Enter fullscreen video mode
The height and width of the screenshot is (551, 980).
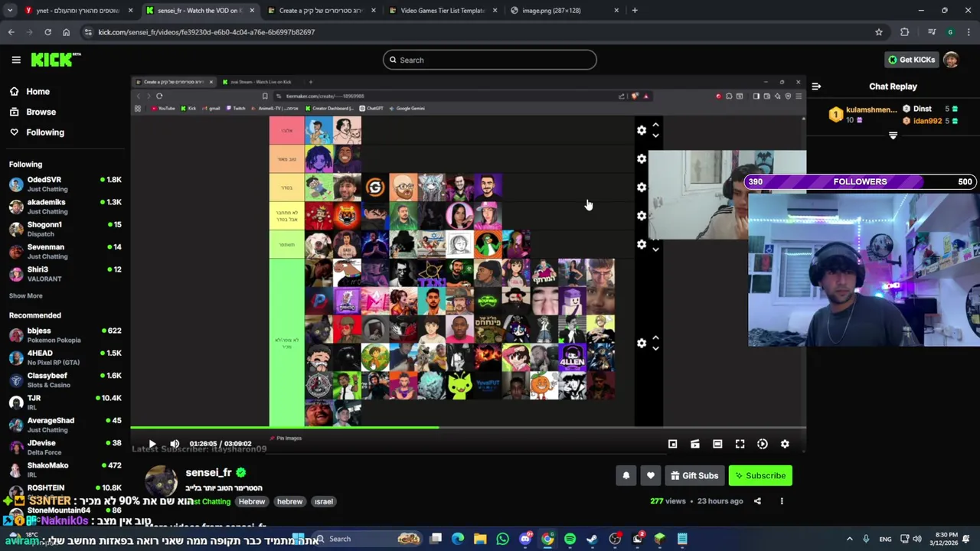pos(740,444)
